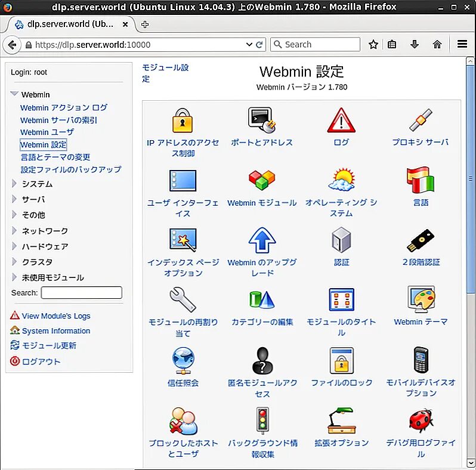
Task: Open the ファイルのロック locked file icon
Action: coord(342,360)
